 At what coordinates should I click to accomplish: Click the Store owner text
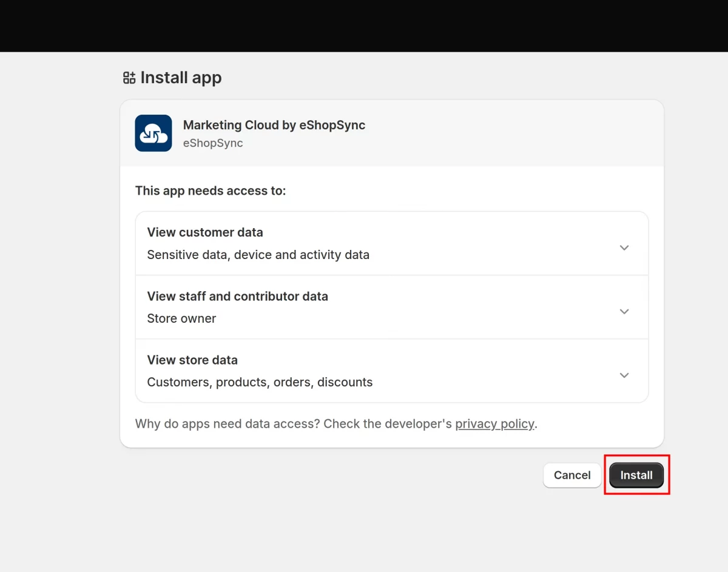point(182,318)
